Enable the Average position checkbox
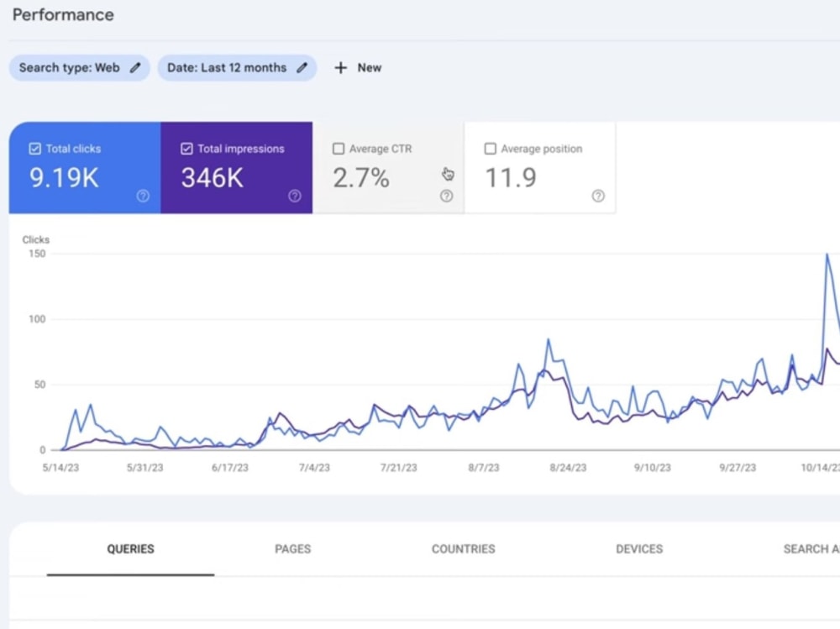Screen dimensions: 840x629 point(491,149)
